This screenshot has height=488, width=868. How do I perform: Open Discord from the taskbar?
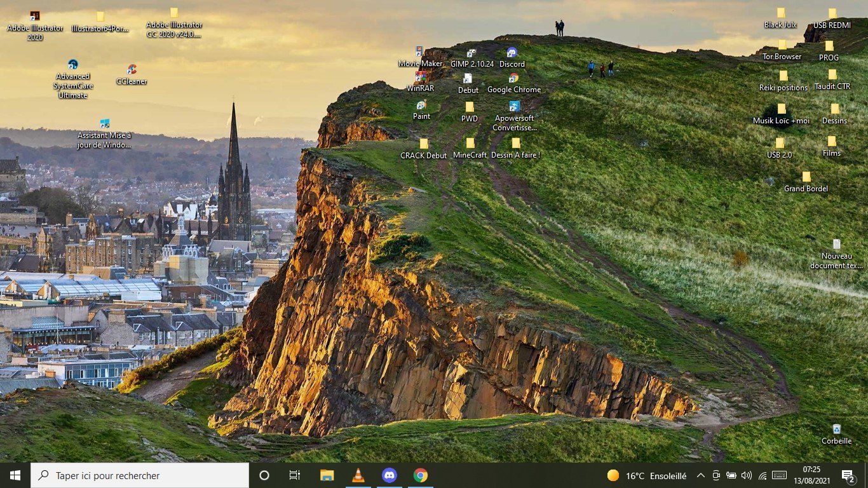390,475
